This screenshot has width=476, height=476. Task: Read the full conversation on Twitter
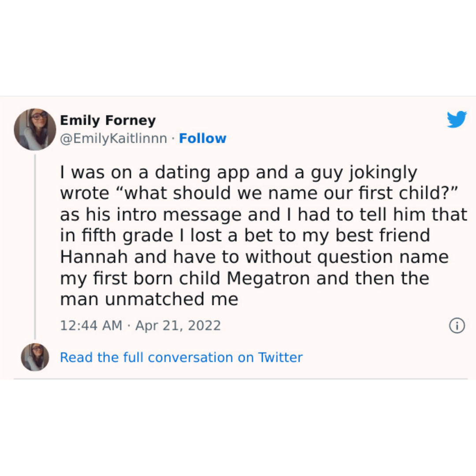pos(181,357)
